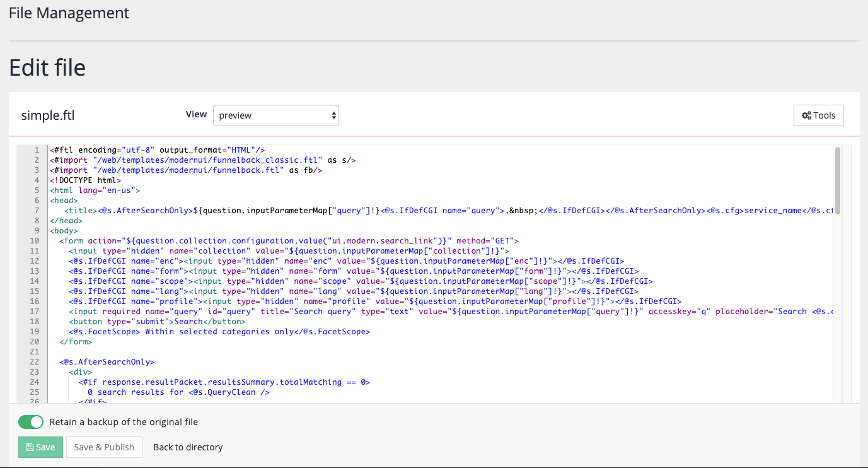Click the gears icon inside the Tools button
868x468 pixels.
pyautogui.click(x=805, y=115)
